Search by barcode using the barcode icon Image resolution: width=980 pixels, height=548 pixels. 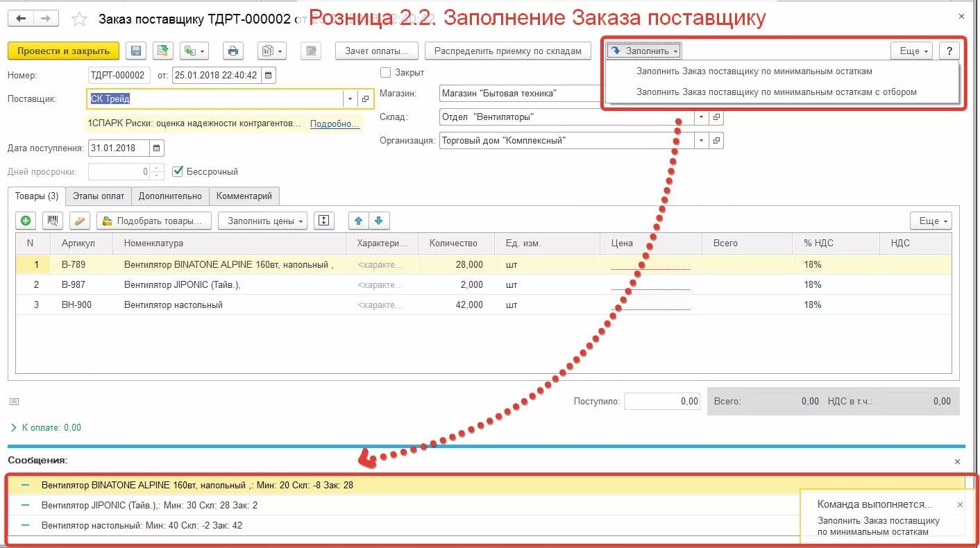pos(53,221)
